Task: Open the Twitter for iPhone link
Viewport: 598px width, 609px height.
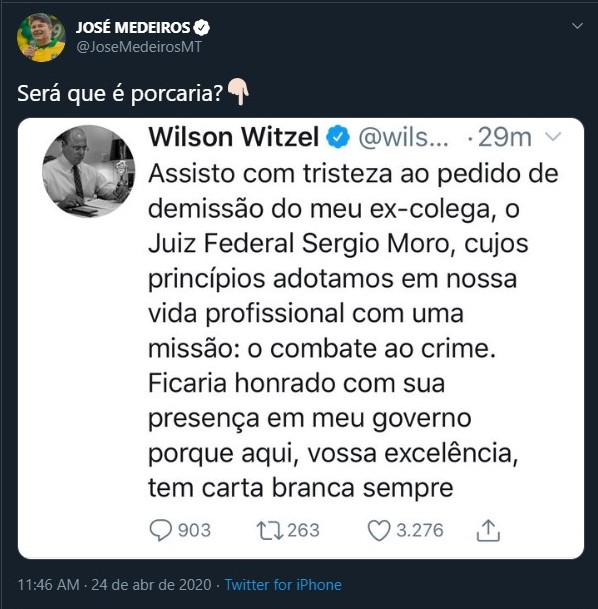Action: (x=283, y=585)
